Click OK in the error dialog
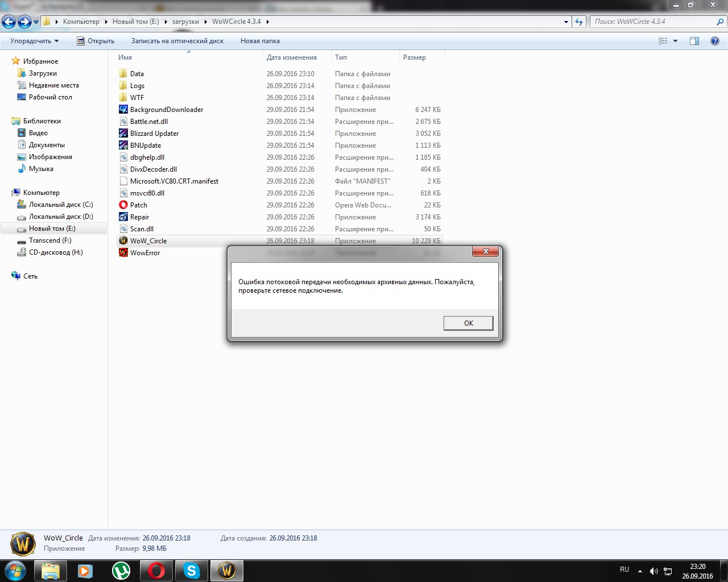The width and height of the screenshot is (728, 582). 468,323
